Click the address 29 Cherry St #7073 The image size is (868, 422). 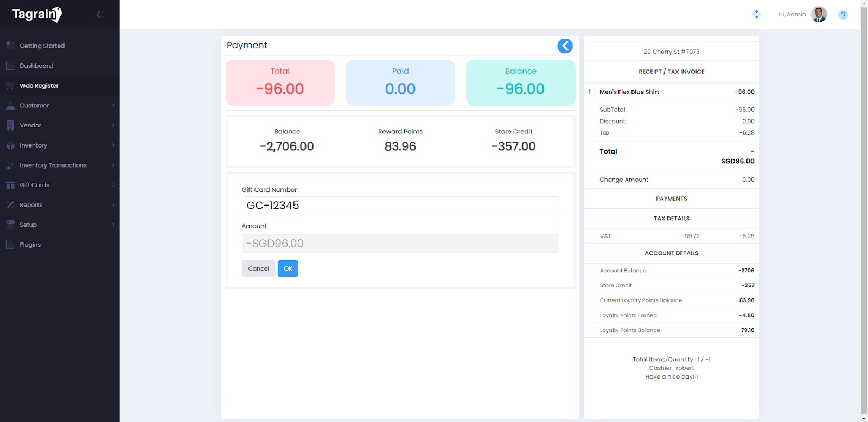672,52
